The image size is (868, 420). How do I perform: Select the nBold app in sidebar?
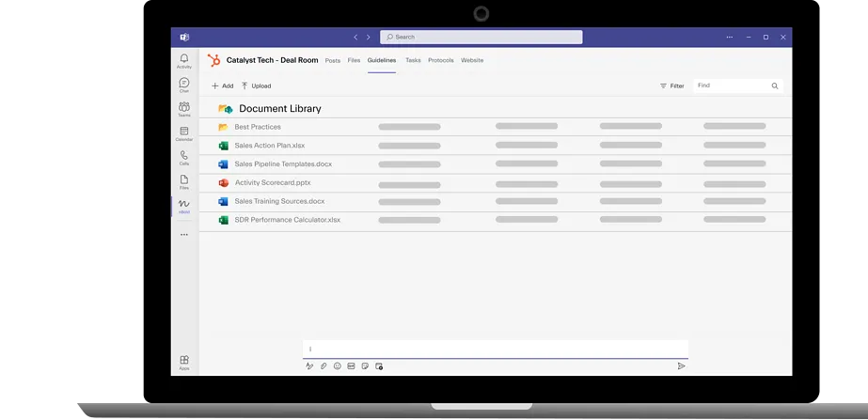click(184, 207)
